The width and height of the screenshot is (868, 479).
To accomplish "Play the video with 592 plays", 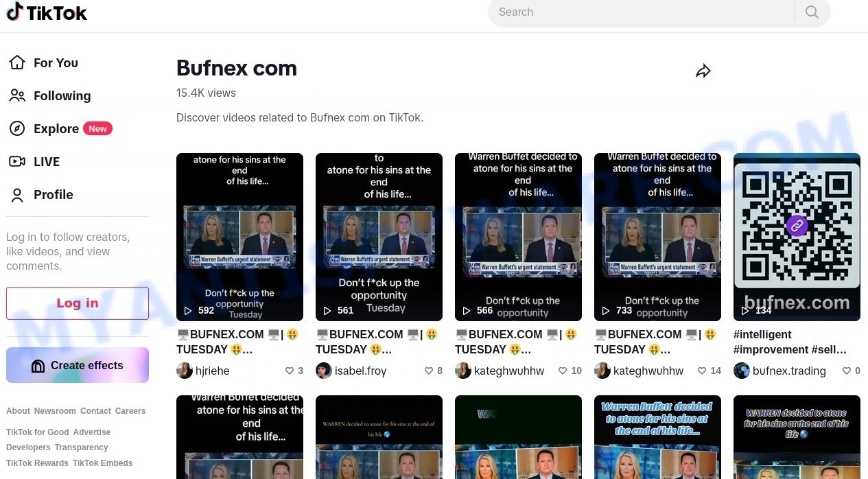I will (239, 237).
